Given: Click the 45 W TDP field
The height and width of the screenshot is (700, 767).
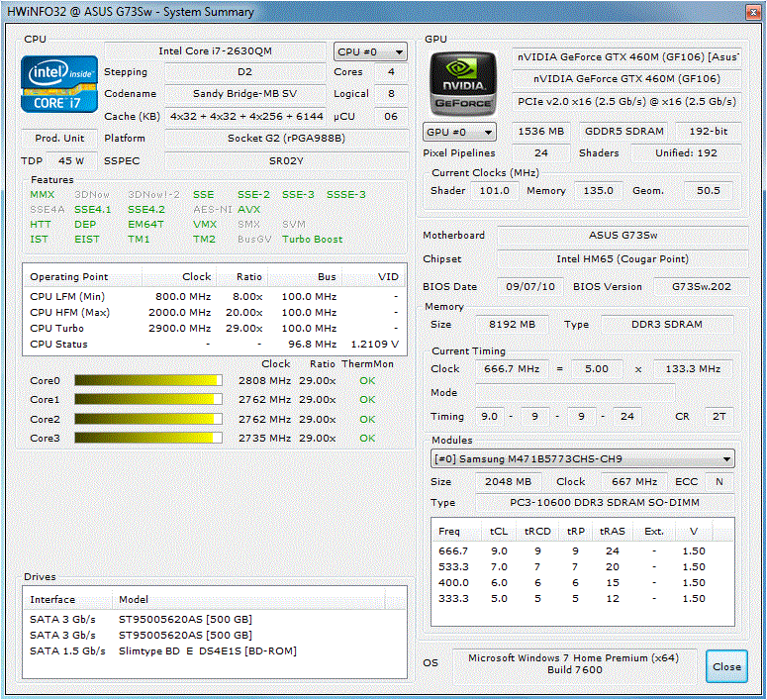Looking at the screenshot, I should point(71,160).
